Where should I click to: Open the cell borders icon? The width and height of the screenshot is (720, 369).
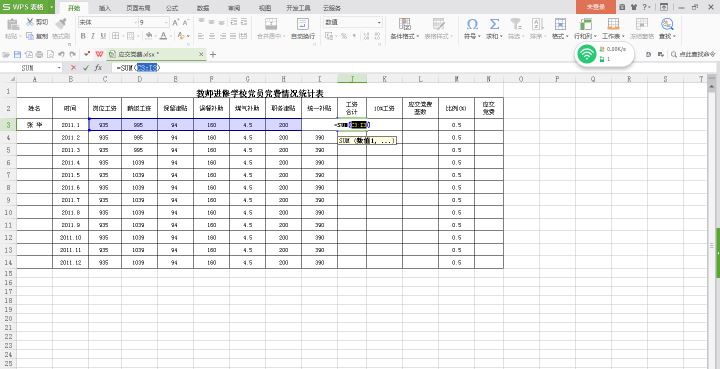tap(115, 36)
